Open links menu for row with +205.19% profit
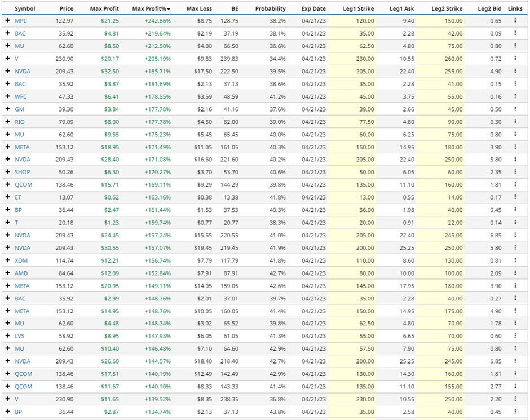This screenshot has width=530, height=420. (515, 59)
